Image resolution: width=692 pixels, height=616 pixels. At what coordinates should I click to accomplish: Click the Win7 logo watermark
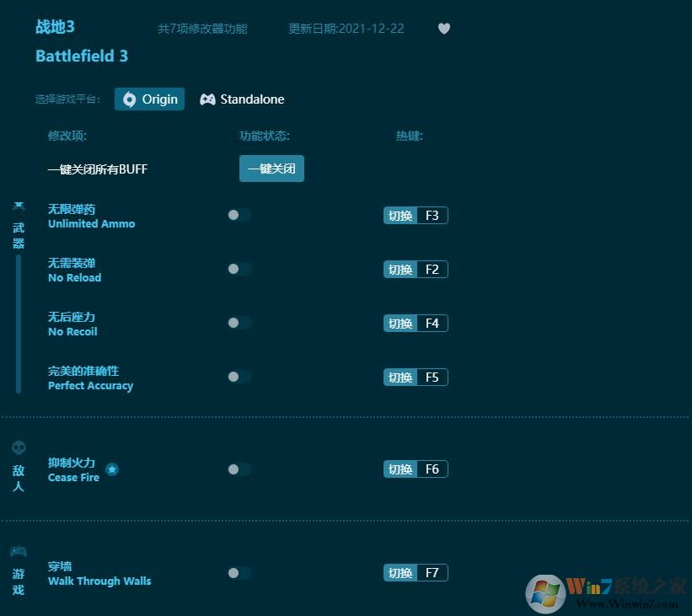click(x=545, y=593)
